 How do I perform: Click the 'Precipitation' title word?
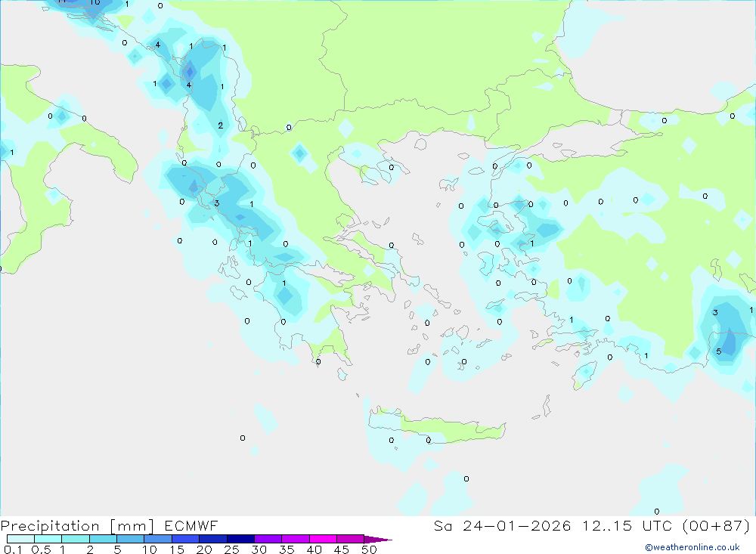50,526
